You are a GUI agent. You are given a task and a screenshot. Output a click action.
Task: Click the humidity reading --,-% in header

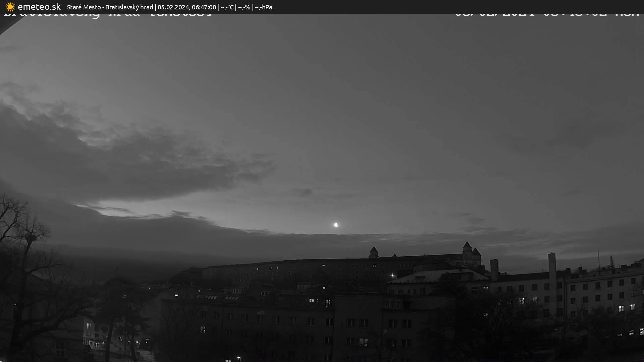click(x=244, y=7)
